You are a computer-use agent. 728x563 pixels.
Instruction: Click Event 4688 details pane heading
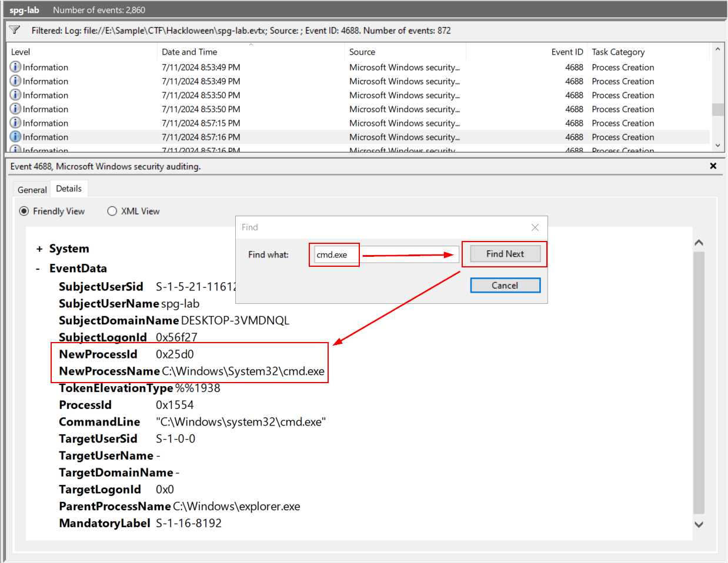coord(105,166)
